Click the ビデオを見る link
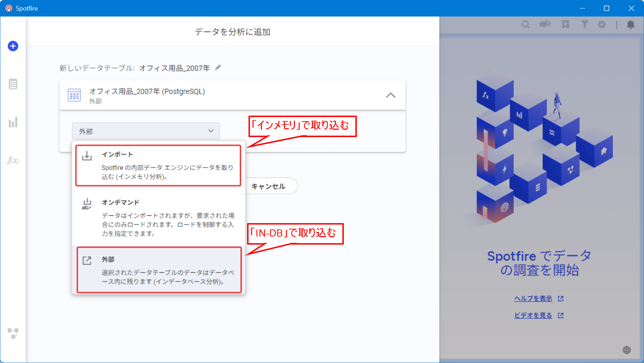 pos(533,315)
